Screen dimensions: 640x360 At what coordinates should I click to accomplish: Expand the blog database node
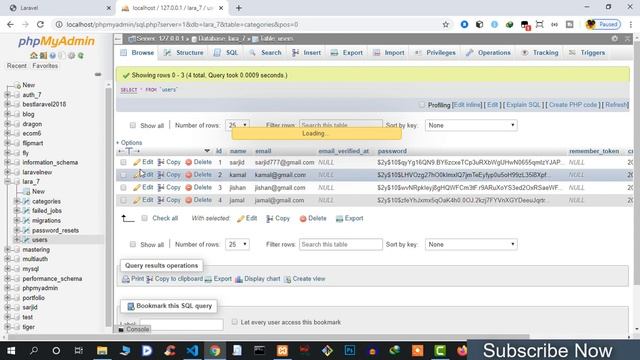(x=7, y=114)
